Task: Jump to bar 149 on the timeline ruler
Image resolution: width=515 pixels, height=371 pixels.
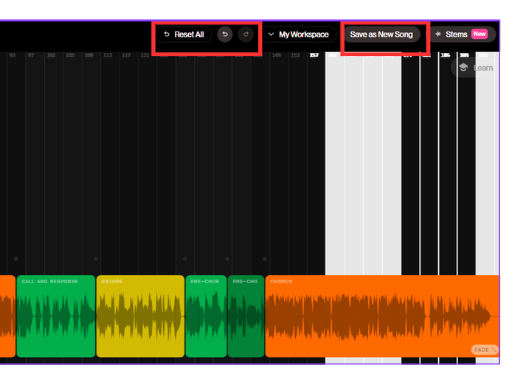Action: 276,55
